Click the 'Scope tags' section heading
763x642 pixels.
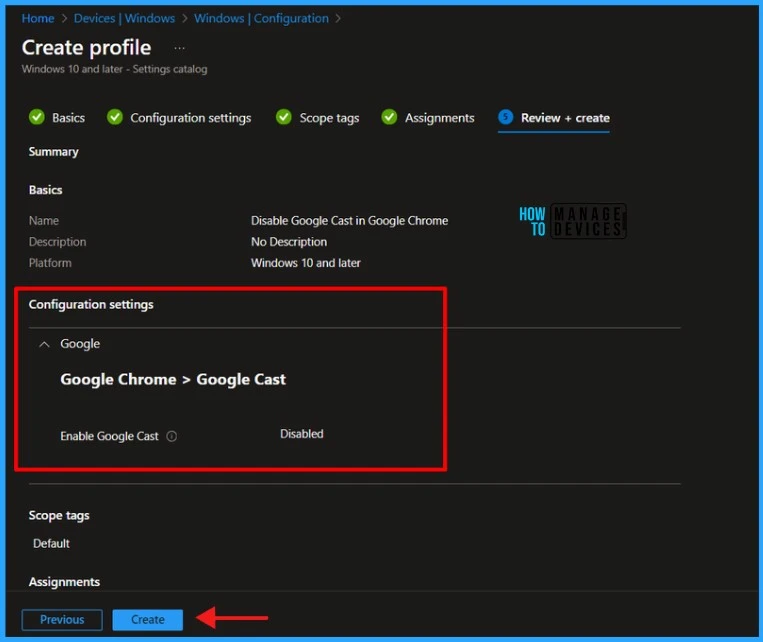[59, 515]
